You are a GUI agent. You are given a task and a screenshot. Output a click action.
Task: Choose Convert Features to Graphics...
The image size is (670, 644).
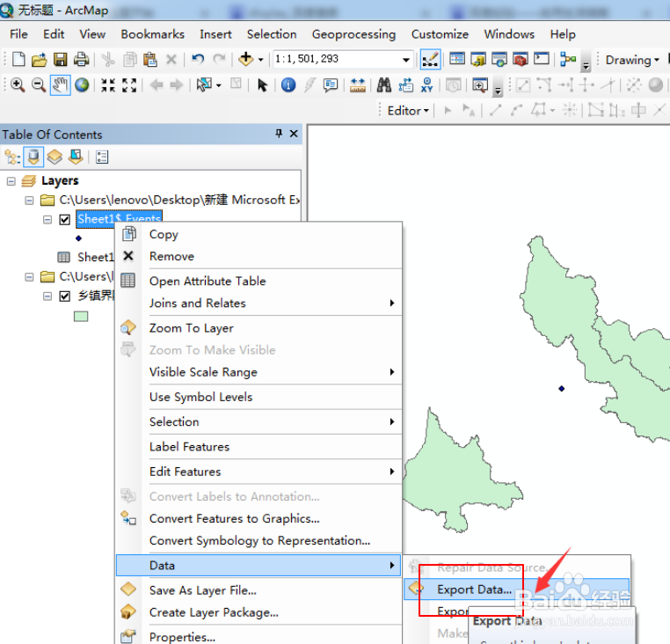(x=259, y=518)
